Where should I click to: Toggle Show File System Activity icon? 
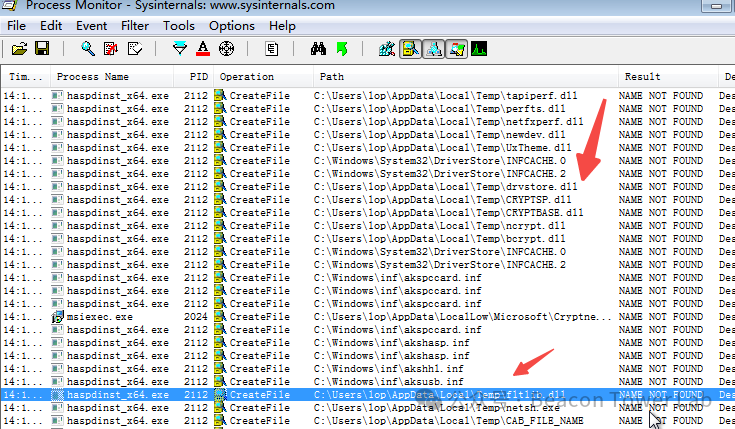(410, 49)
